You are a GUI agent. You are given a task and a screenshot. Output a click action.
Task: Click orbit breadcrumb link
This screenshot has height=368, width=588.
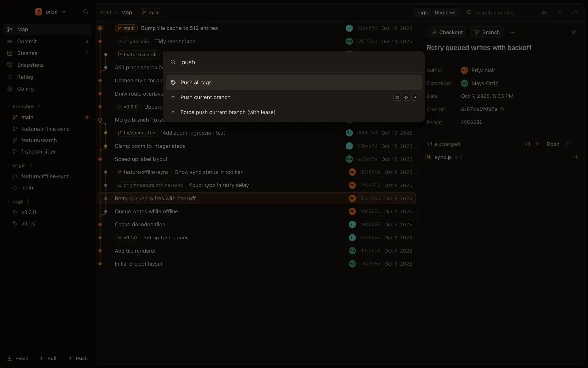tap(106, 12)
